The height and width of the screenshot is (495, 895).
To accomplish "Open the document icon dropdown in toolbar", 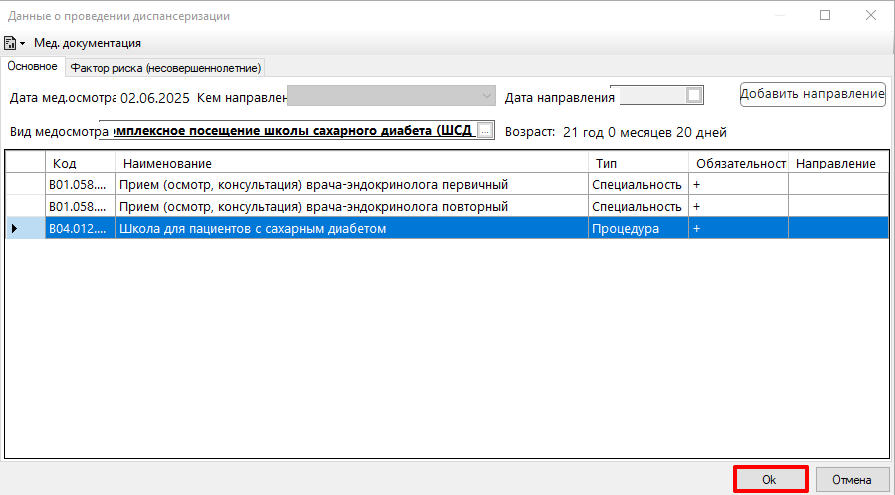I will (x=15, y=43).
